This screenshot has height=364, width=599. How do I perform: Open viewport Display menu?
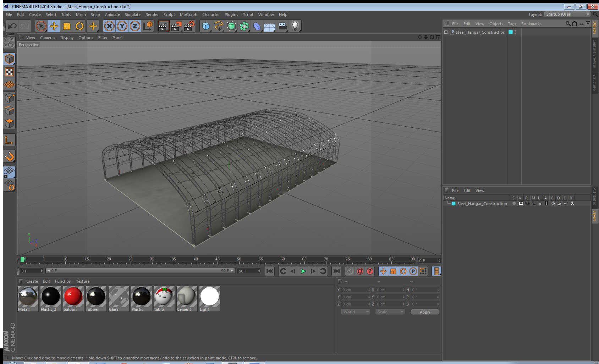(67, 38)
